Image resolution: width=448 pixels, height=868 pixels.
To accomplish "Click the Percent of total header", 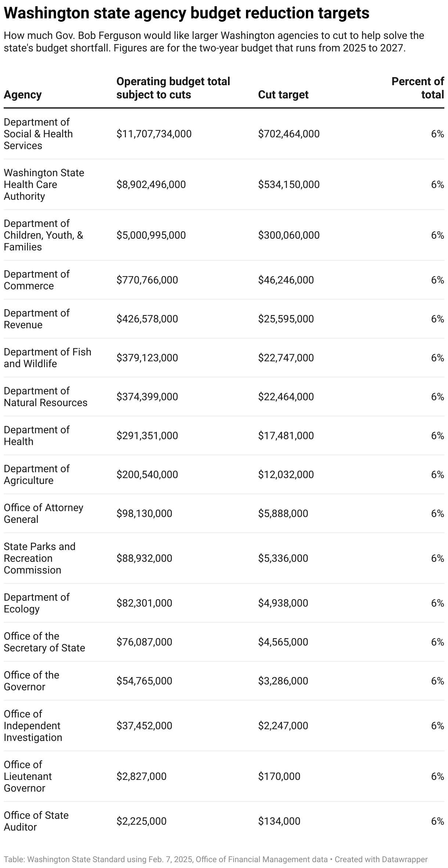I will [418, 88].
